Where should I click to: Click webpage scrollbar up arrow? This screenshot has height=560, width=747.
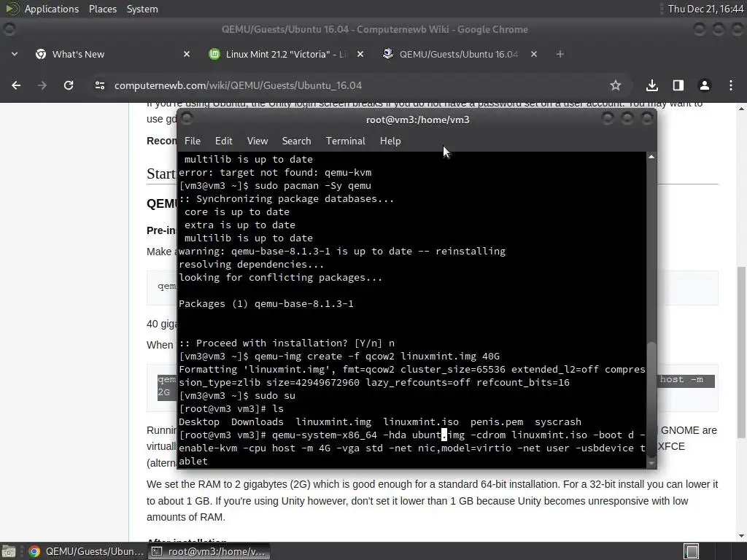741,109
